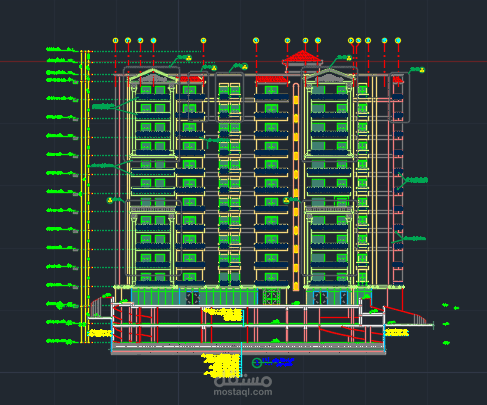The image size is (487, 405).
Task: Select the green circle marker beside blue title
Action: click(257, 363)
